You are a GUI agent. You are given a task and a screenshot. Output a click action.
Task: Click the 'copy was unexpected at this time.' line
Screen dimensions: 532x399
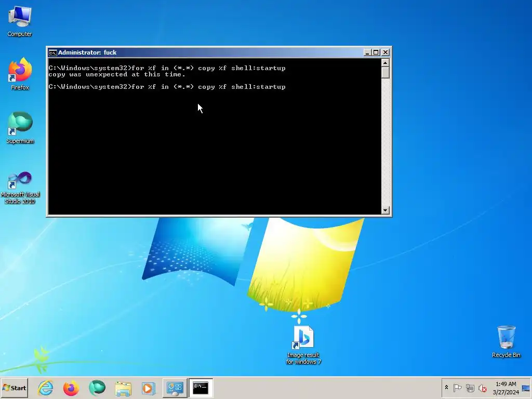pos(117,74)
